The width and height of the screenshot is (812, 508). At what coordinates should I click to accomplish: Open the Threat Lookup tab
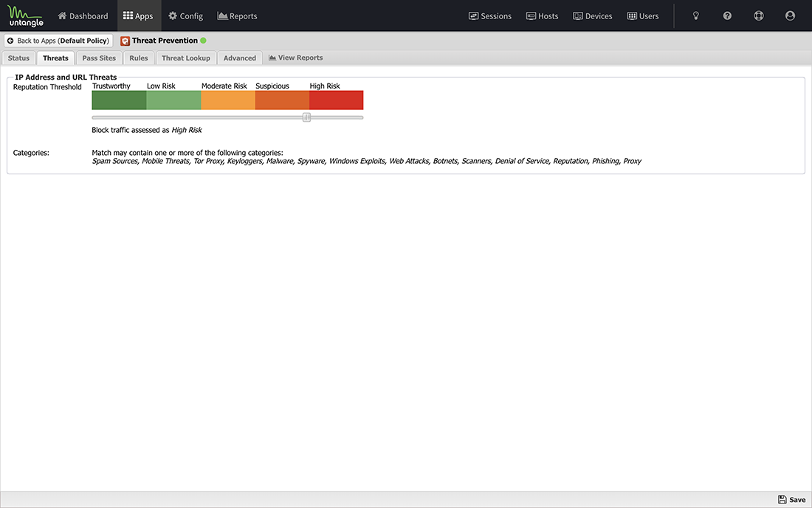tap(186, 58)
